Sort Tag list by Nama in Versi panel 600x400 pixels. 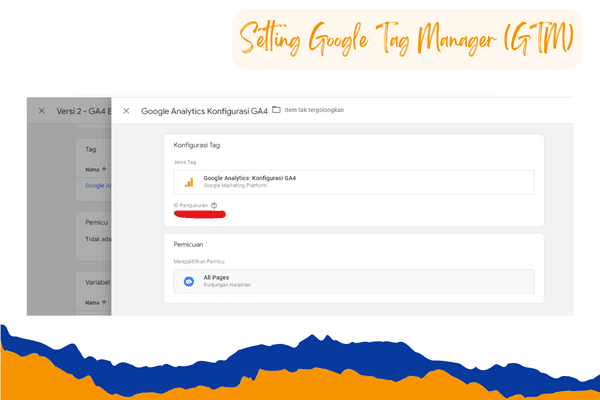click(x=96, y=169)
